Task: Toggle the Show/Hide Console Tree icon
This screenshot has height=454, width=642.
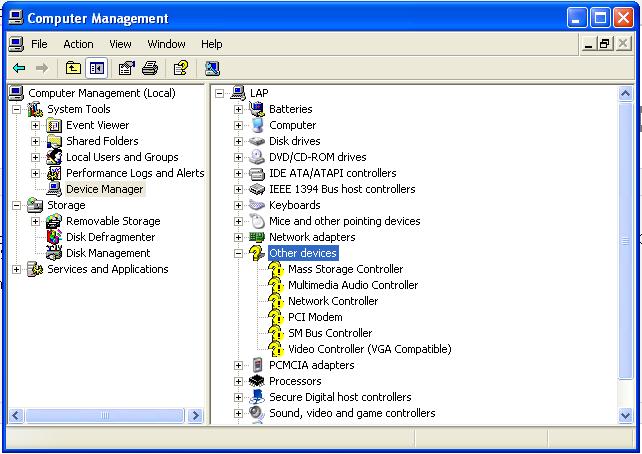Action: point(97,68)
